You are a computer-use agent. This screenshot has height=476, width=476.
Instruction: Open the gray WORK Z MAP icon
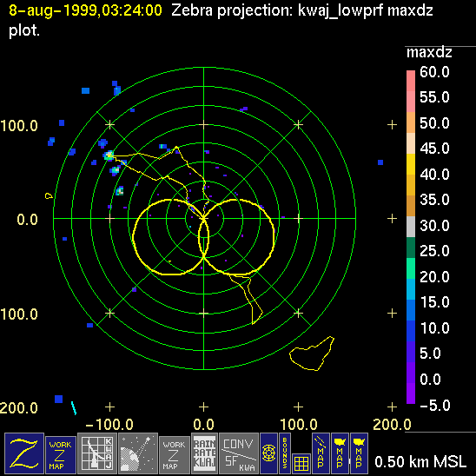[x=175, y=455]
